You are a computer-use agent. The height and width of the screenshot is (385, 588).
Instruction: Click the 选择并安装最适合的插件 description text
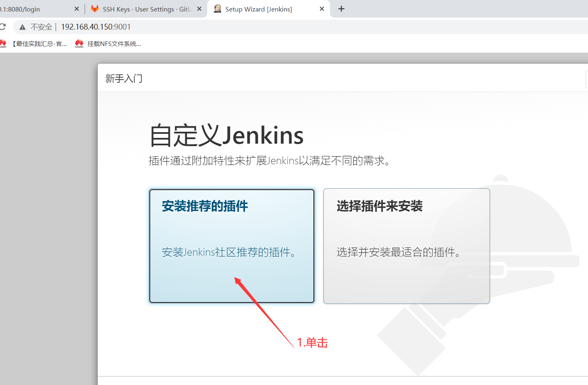398,252
